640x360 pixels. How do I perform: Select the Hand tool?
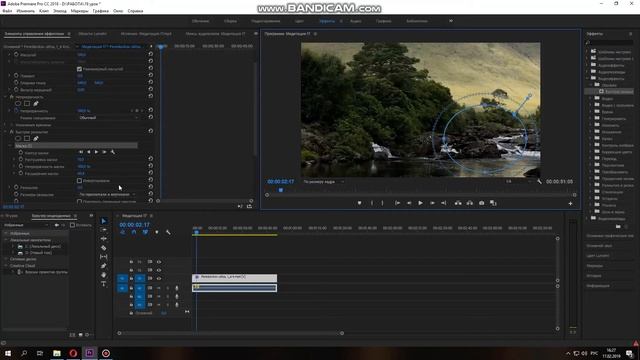click(x=104, y=275)
